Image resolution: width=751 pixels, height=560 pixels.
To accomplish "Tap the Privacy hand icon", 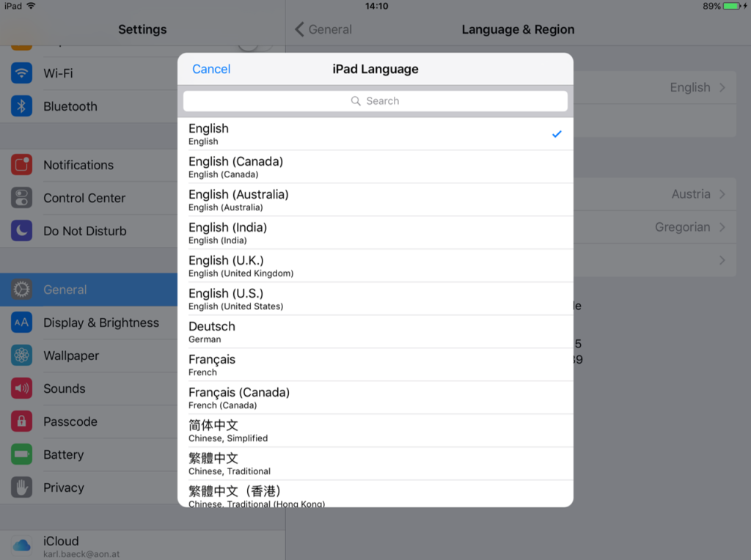I will click(x=21, y=487).
